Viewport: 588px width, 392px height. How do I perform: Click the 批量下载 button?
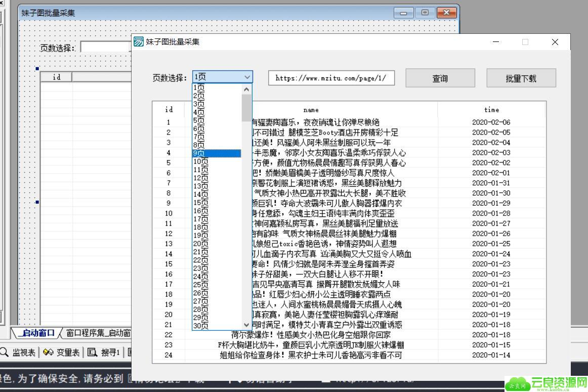[x=521, y=78]
